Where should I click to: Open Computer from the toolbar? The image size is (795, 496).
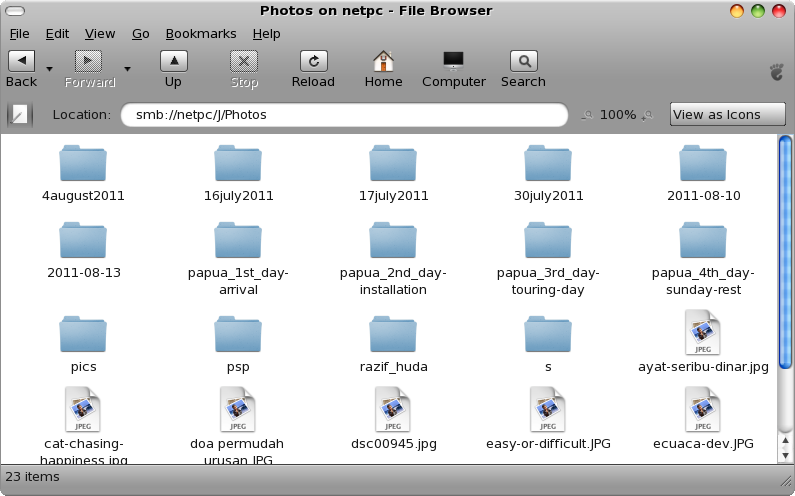click(453, 62)
